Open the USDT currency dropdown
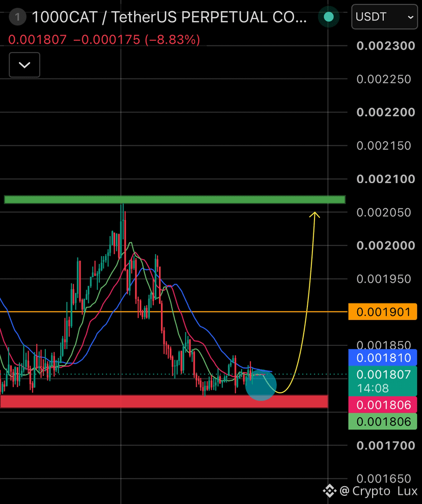 click(384, 17)
